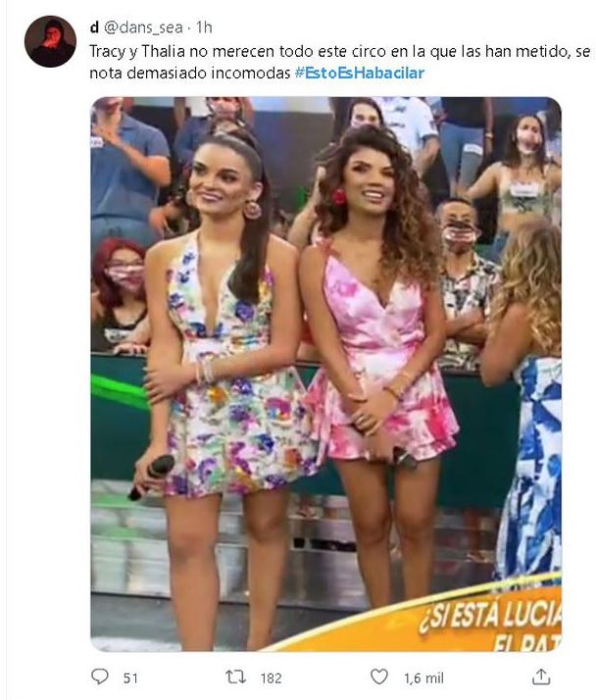The height and width of the screenshot is (700, 596).
Task: Click the retweet arrows icon
Action: [235, 676]
